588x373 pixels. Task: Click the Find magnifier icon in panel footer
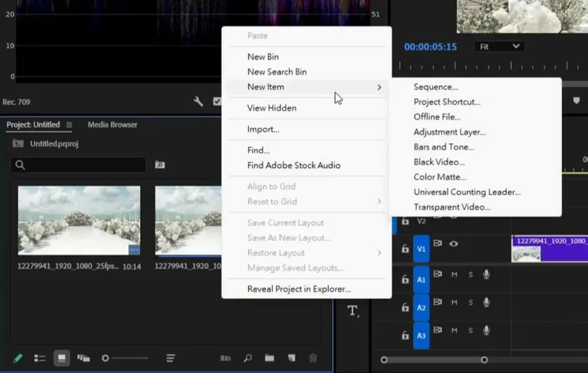tap(248, 359)
